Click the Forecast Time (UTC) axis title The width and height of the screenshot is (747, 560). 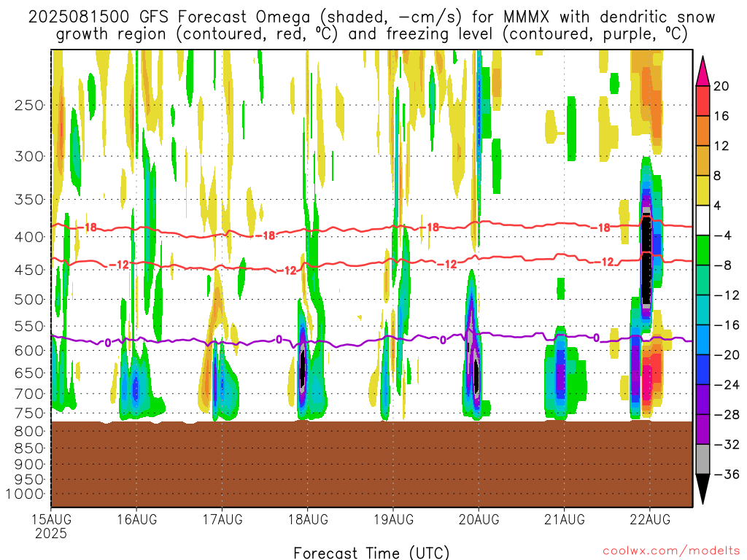click(371, 553)
